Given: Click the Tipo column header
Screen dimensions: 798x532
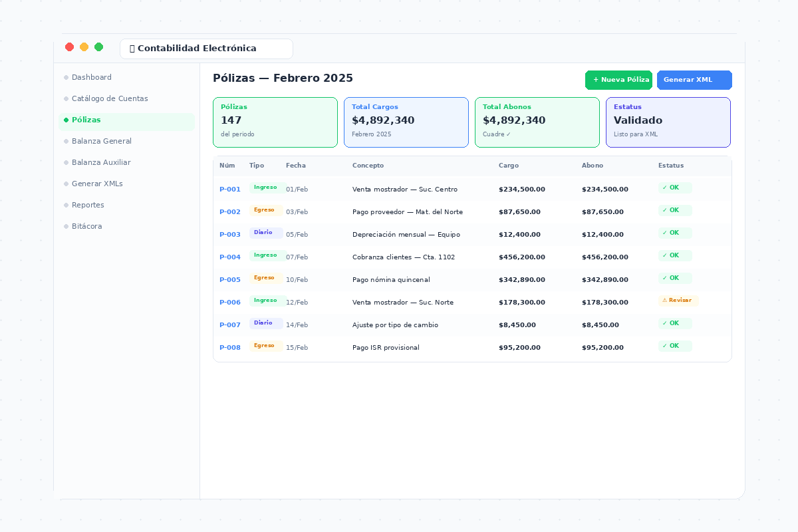Looking at the screenshot, I should coord(257,166).
